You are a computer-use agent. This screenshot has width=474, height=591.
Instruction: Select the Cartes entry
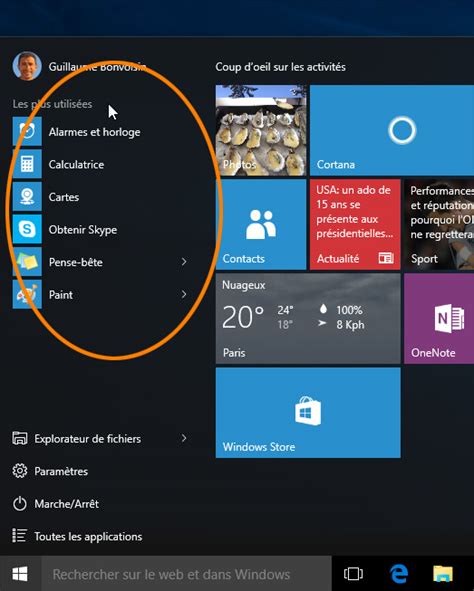64,197
